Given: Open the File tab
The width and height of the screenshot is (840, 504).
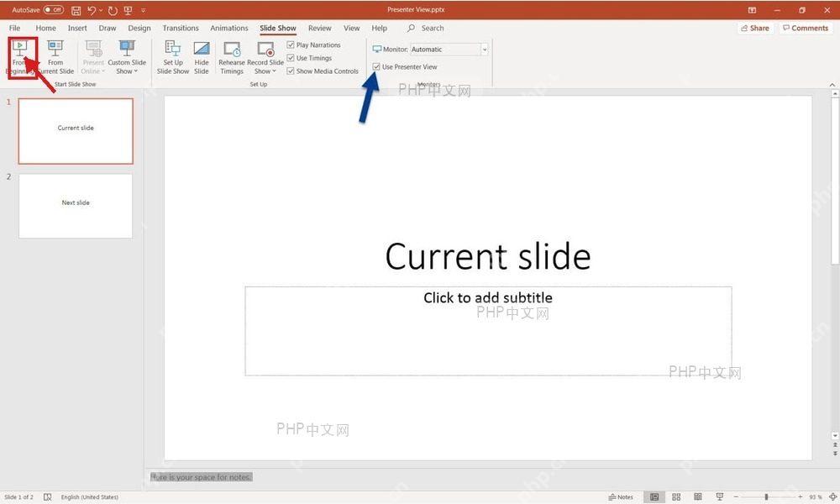Looking at the screenshot, I should click(x=14, y=28).
